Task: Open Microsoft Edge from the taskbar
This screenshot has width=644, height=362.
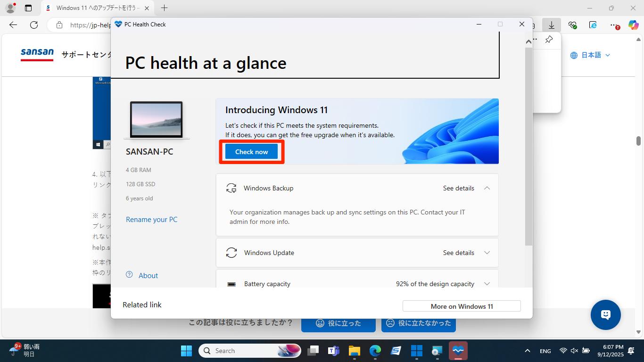Action: [x=375, y=351]
